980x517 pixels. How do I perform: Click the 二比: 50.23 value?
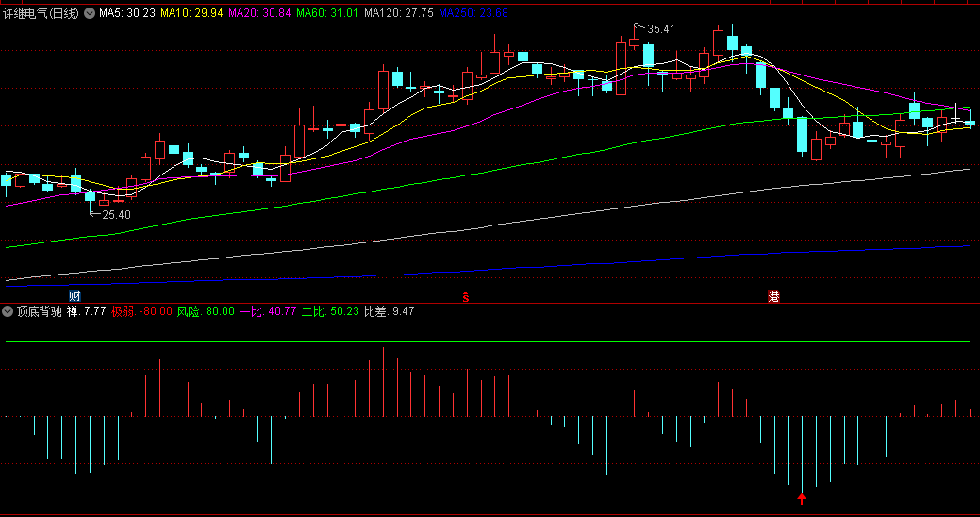(x=331, y=311)
